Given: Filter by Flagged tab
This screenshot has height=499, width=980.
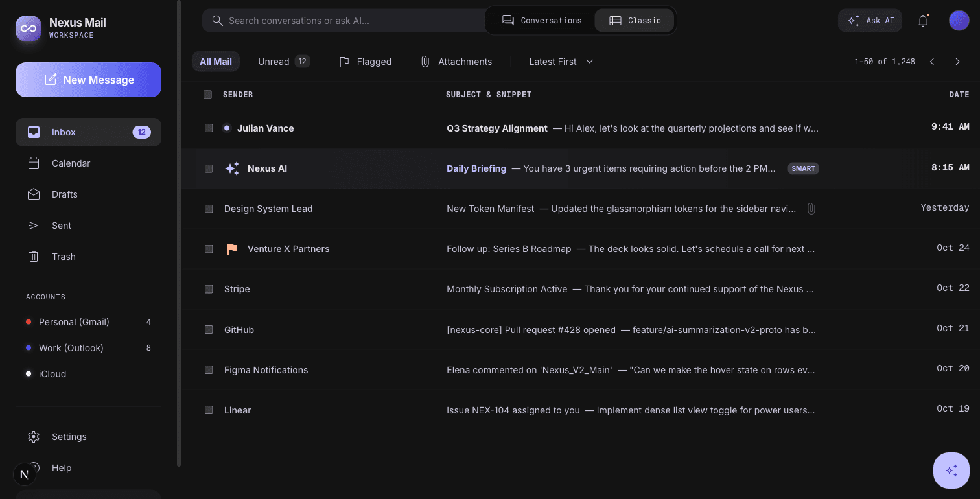Looking at the screenshot, I should 366,62.
